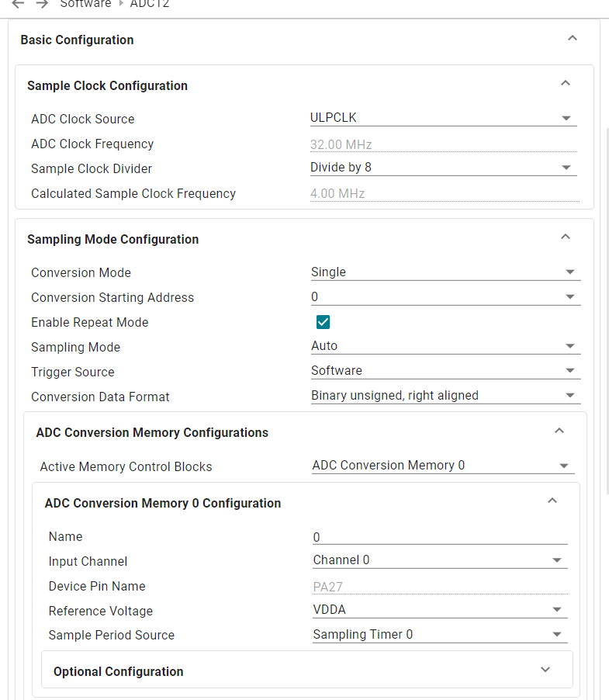Open Trigger Source dropdown showing Software
The height and width of the screenshot is (700, 609).
[x=446, y=370]
